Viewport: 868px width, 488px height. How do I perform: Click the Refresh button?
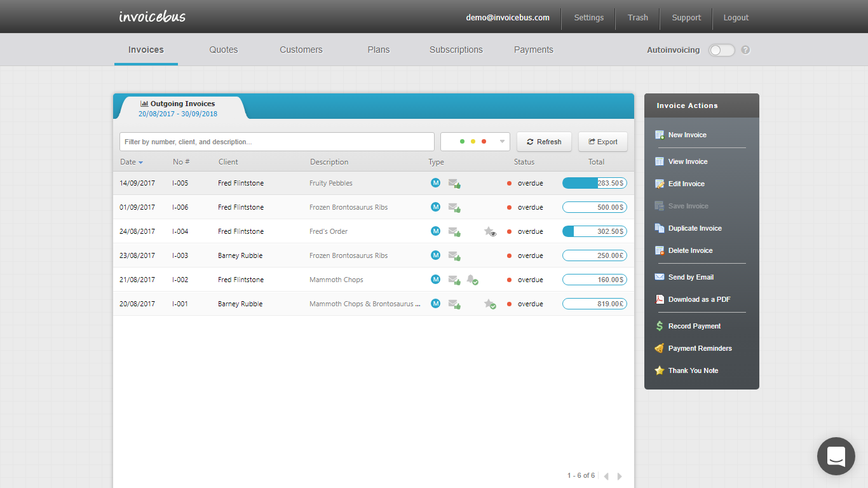click(x=544, y=141)
